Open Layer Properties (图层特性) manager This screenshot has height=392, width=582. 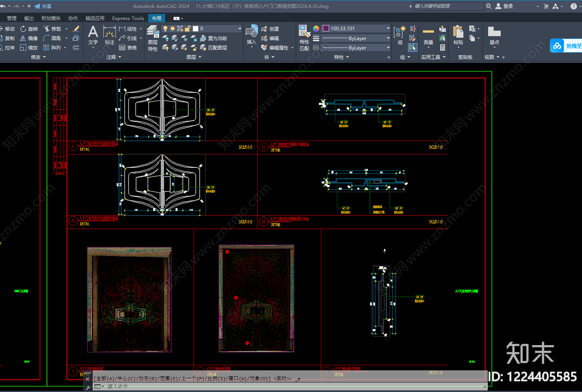click(x=153, y=38)
